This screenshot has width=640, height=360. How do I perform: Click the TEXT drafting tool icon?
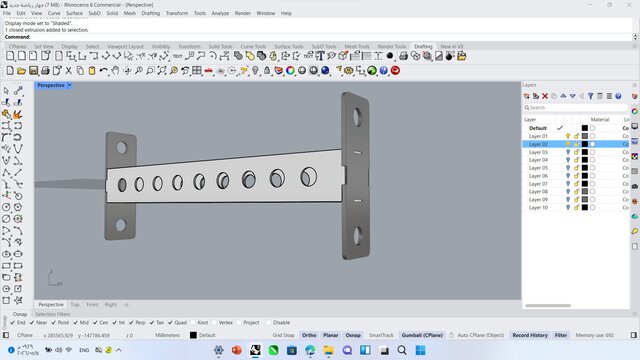(x=178, y=56)
